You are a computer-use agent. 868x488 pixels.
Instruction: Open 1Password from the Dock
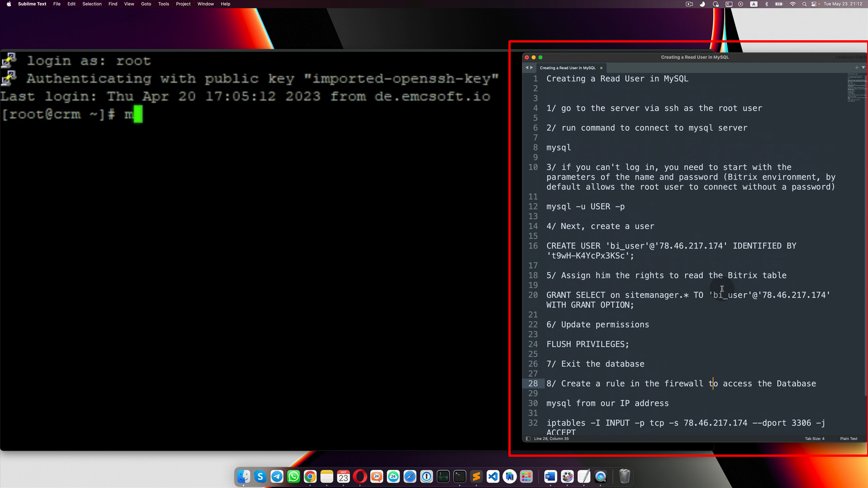pyautogui.click(x=427, y=477)
